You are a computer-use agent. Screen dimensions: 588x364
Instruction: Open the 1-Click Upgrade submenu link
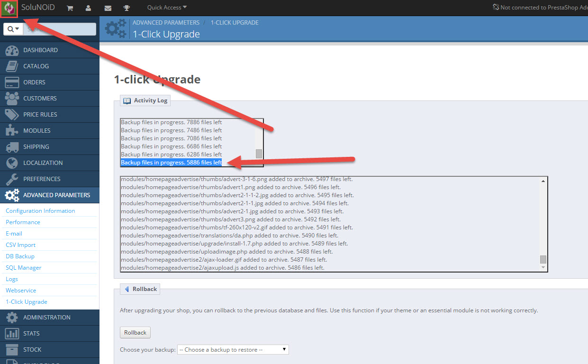27,302
